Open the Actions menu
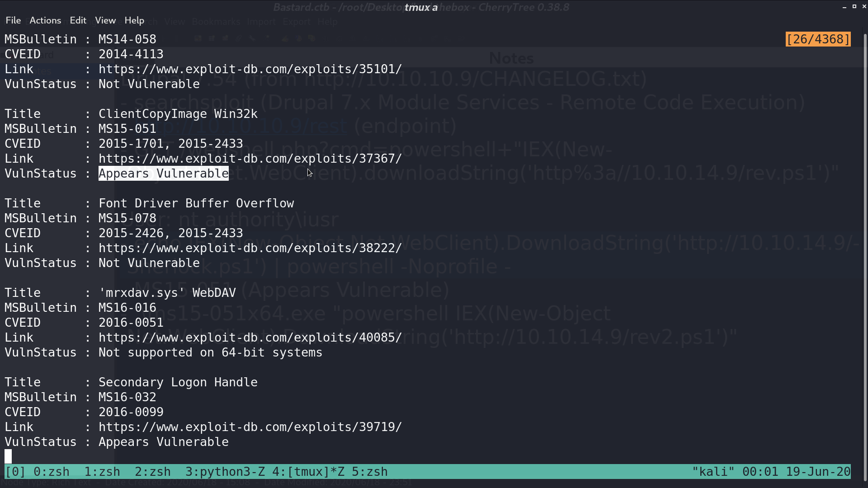868x488 pixels. pos(45,20)
